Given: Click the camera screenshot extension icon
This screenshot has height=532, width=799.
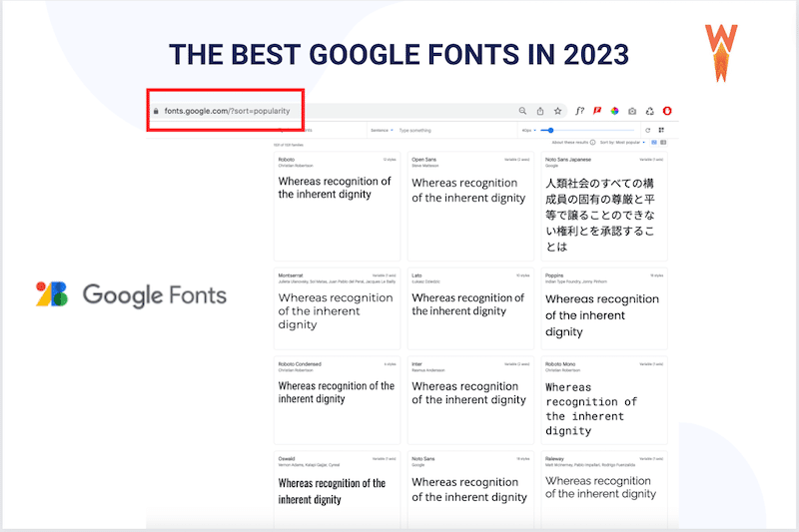Looking at the screenshot, I should (632, 111).
